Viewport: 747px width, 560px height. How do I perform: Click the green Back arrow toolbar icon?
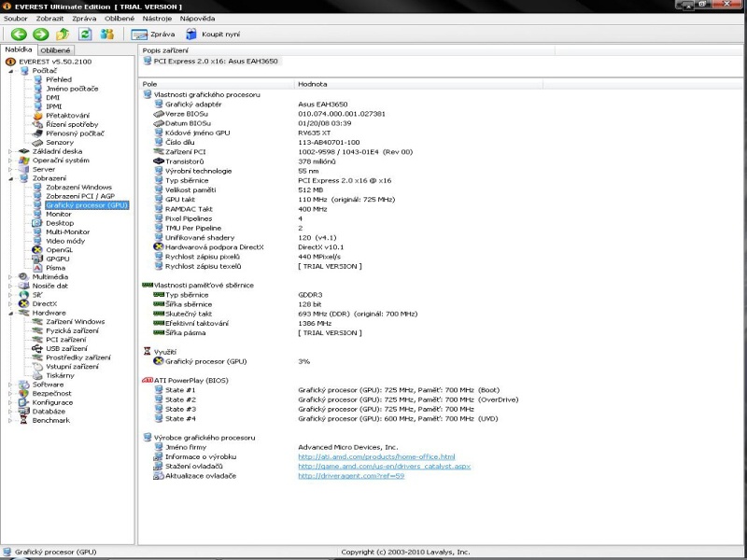point(19,35)
